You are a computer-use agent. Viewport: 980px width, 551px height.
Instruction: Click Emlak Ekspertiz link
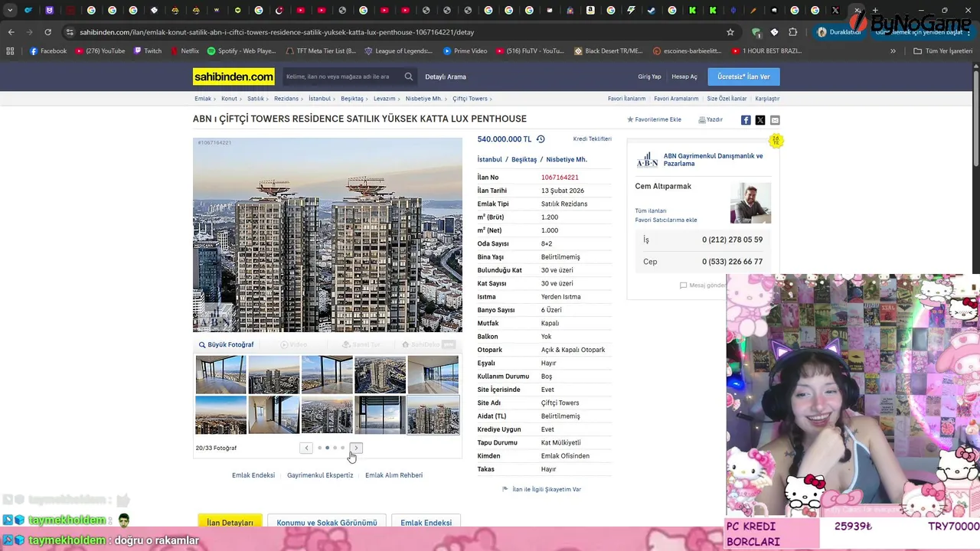(x=320, y=475)
